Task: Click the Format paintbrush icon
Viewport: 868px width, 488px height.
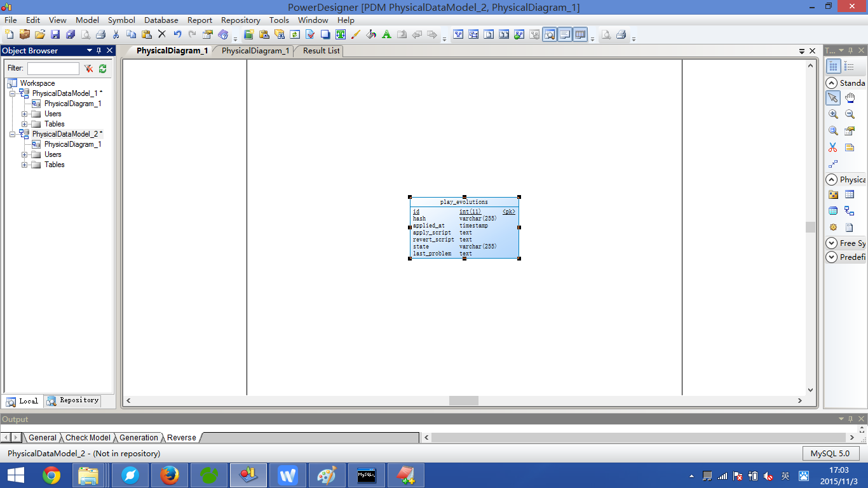Action: [356, 34]
